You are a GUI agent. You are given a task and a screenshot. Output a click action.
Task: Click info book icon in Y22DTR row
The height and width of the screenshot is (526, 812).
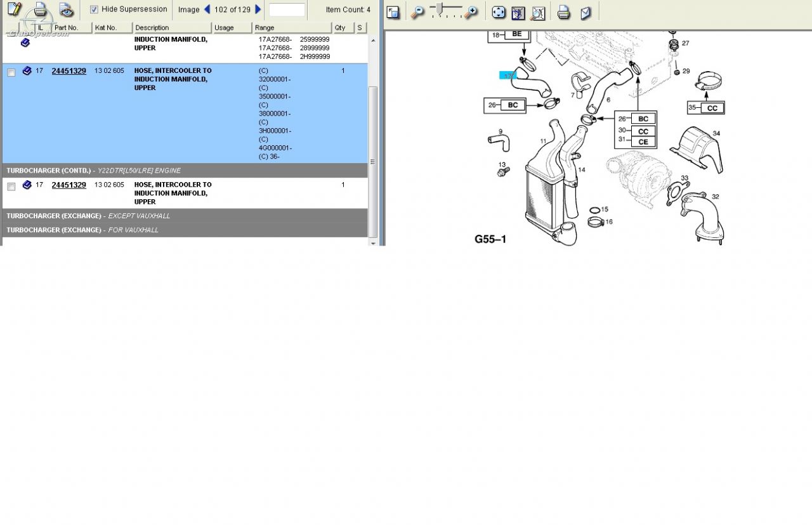(27, 185)
